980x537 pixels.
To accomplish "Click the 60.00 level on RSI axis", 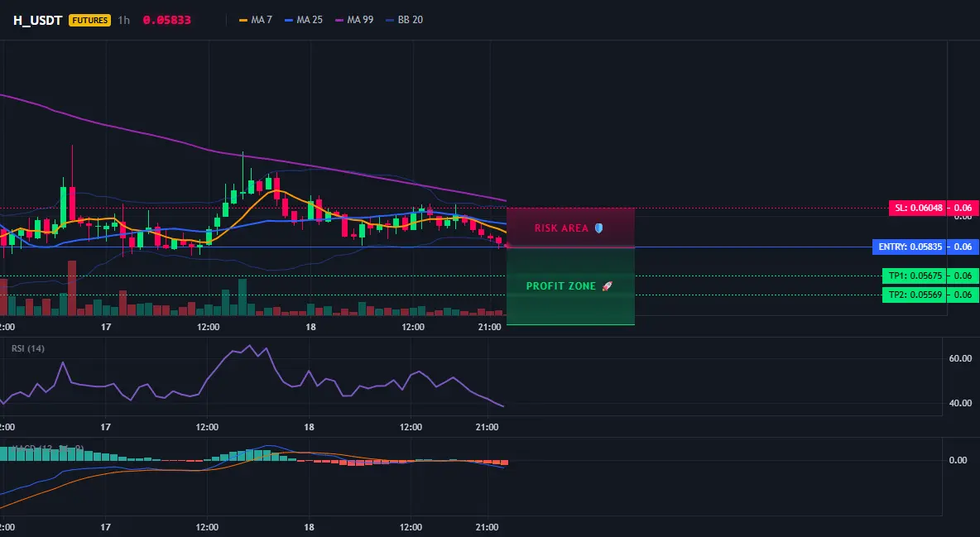I will click(x=960, y=358).
